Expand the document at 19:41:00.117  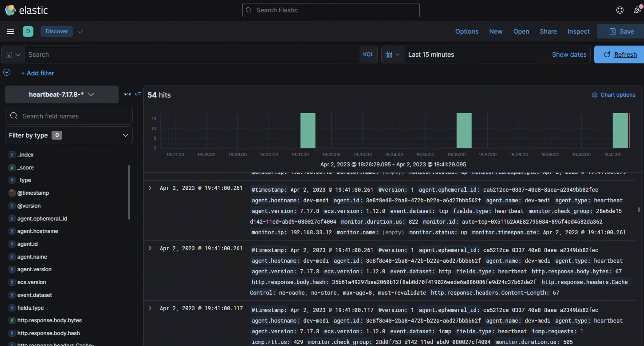(150, 308)
